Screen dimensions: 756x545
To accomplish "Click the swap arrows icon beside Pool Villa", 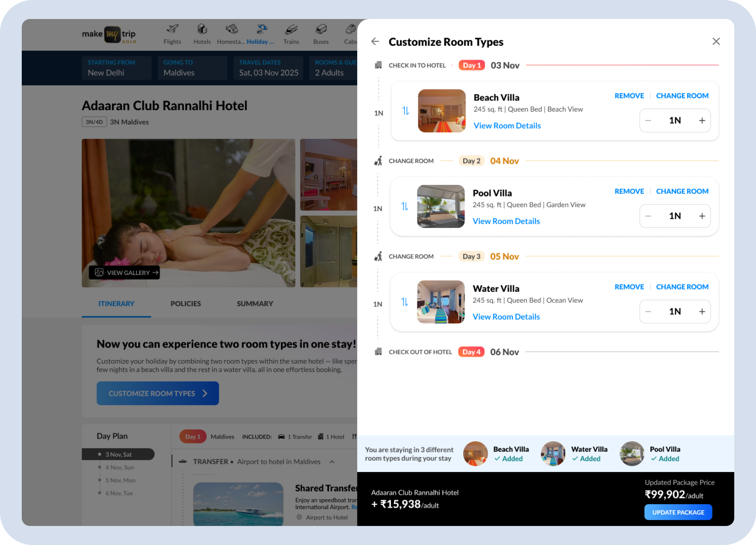I will [x=405, y=206].
